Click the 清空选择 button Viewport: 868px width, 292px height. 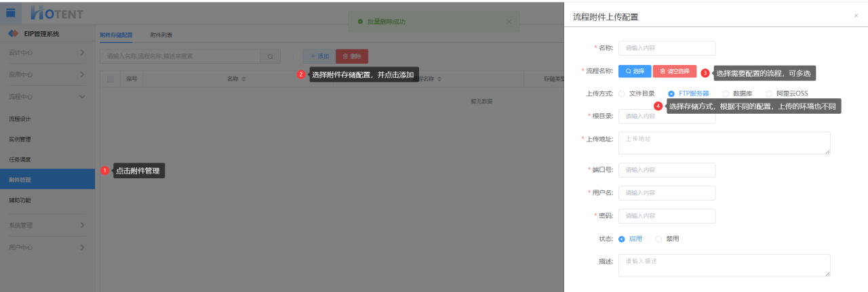[675, 70]
